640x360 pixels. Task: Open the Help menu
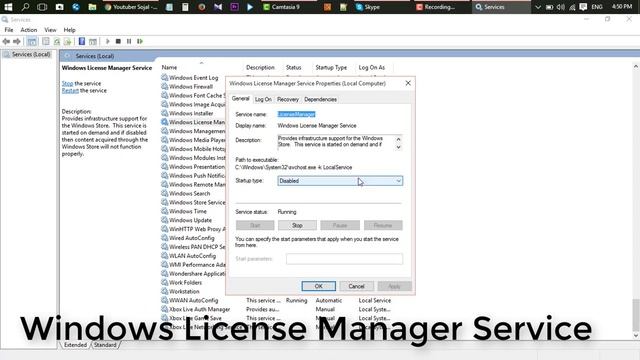(69, 30)
